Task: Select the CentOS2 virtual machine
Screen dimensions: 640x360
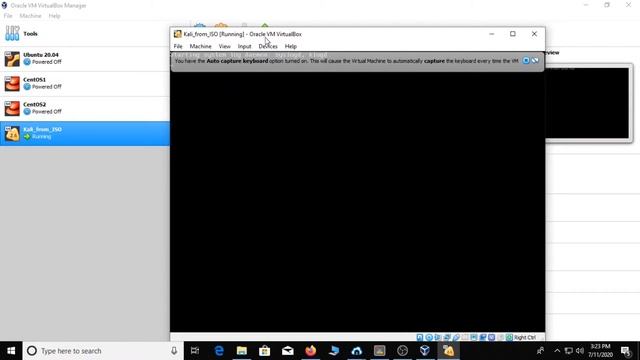Action: click(85, 108)
